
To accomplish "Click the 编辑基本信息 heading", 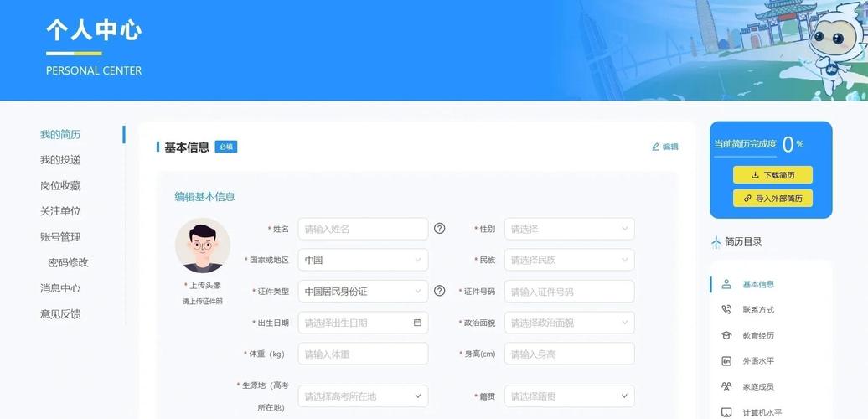I will click(x=204, y=196).
